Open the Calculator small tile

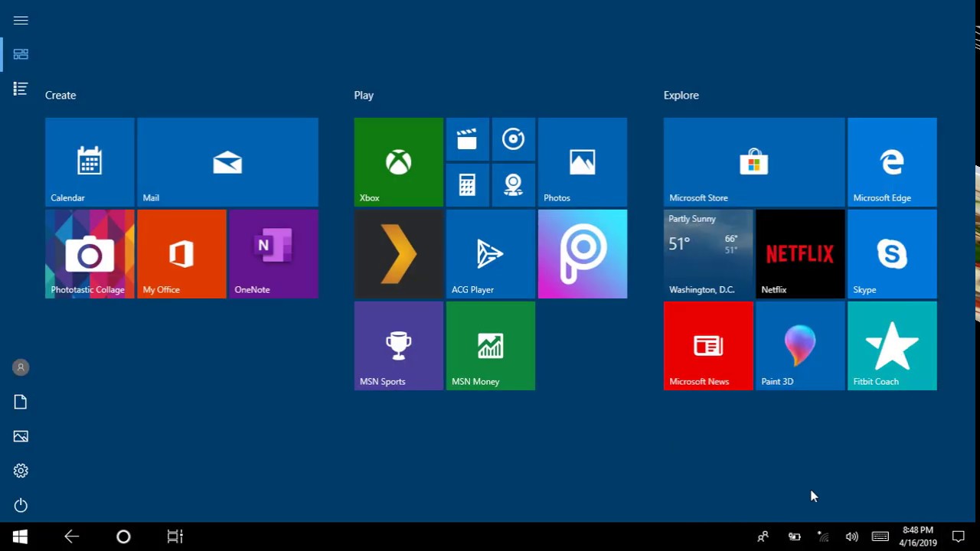(468, 185)
